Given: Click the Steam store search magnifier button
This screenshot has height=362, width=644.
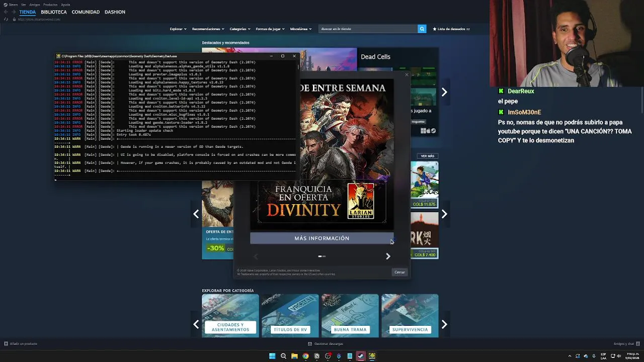Looking at the screenshot, I should click(x=422, y=29).
